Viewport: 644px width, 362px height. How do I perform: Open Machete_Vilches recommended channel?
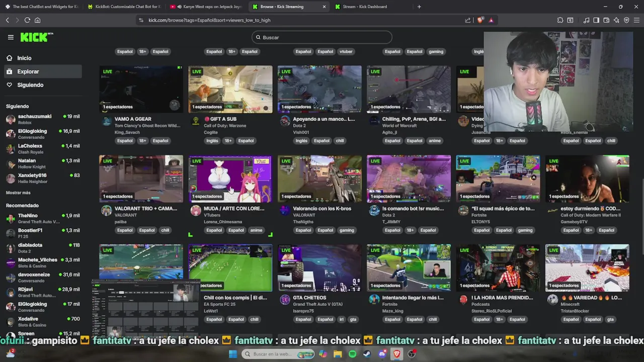43,262
